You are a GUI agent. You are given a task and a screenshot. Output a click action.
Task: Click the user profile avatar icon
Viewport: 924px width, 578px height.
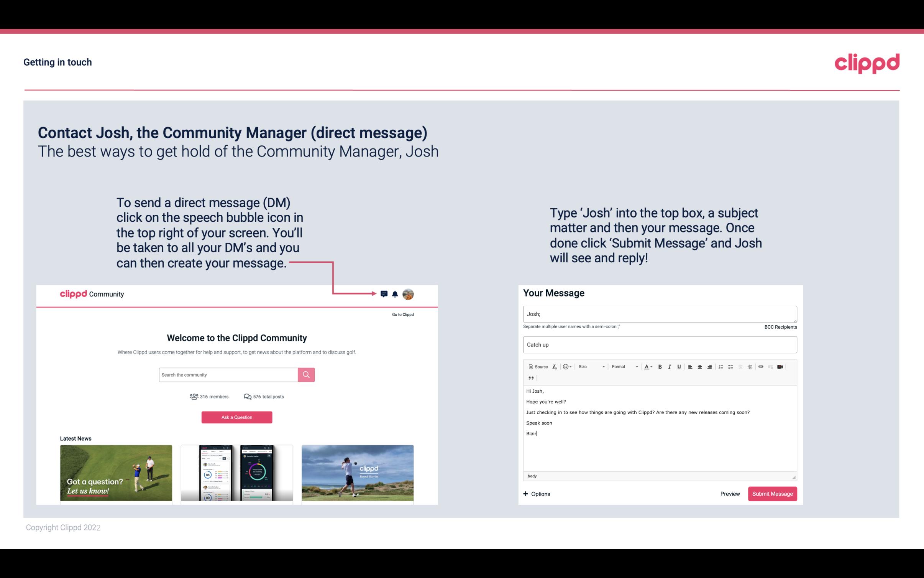point(408,294)
